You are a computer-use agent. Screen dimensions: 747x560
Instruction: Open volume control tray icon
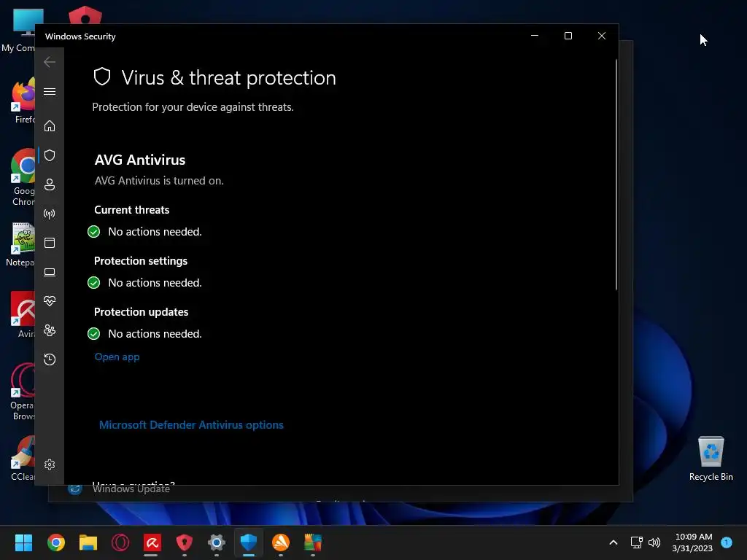tap(654, 542)
